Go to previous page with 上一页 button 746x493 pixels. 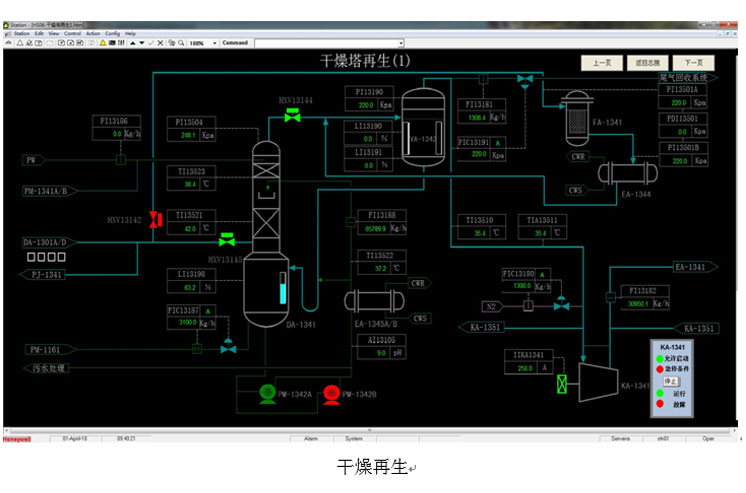coord(601,63)
